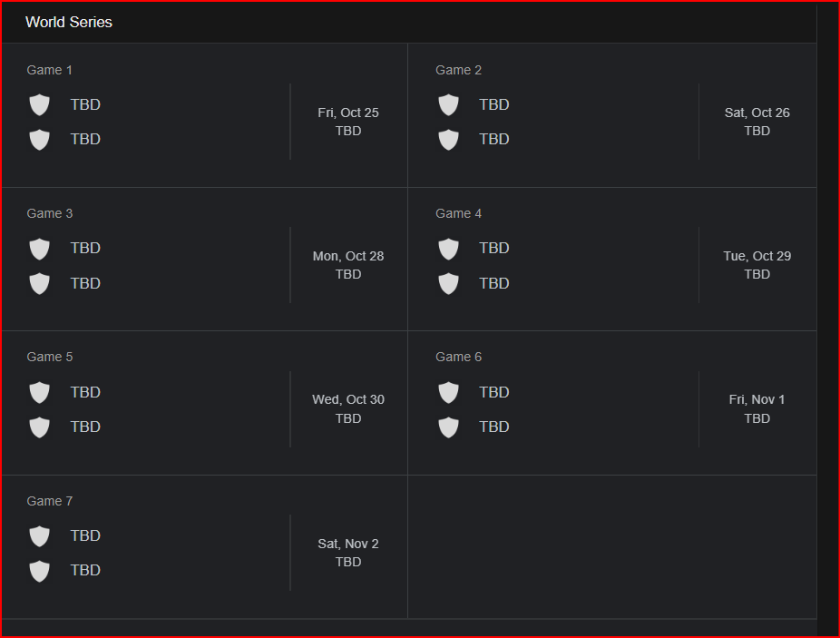Click bottom team shield icon in Game 6

tap(448, 427)
